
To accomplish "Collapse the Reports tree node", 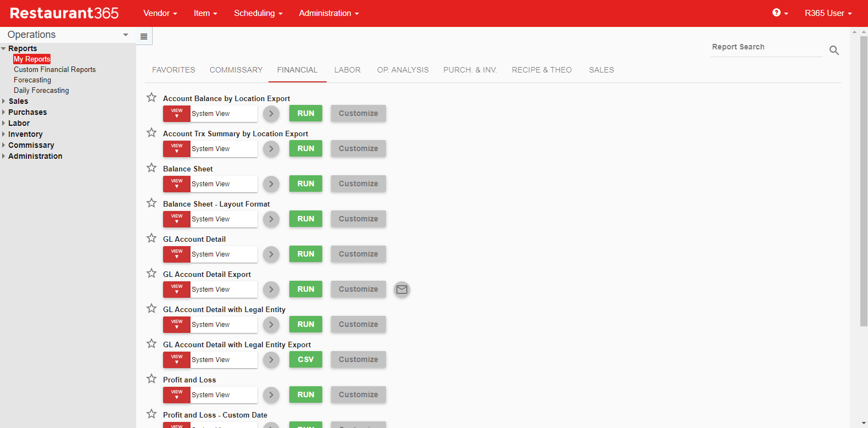I will click(x=3, y=48).
